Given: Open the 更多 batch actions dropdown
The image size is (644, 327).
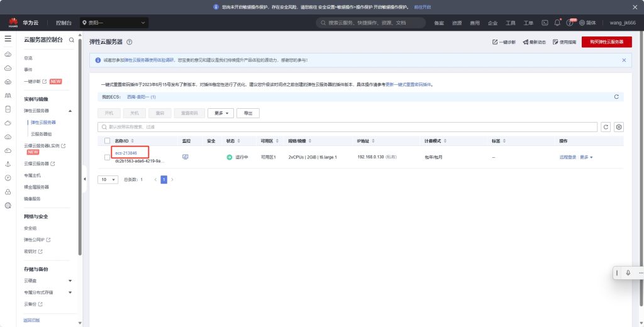Looking at the screenshot, I should (221, 113).
